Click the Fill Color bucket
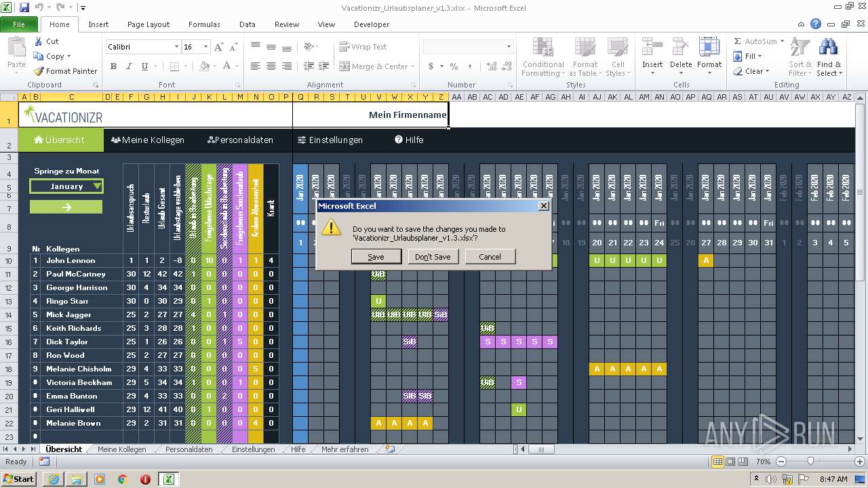Viewport: 868px width, 488px height. tap(204, 66)
